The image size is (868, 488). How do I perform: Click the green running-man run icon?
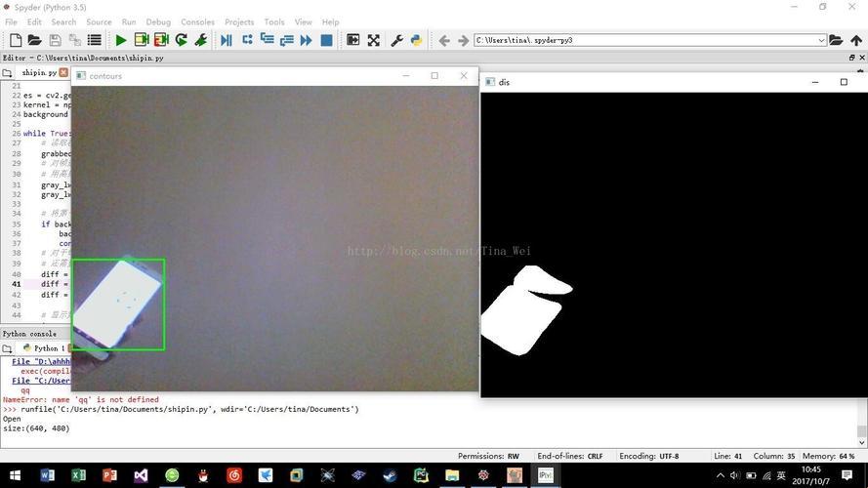[201, 40]
